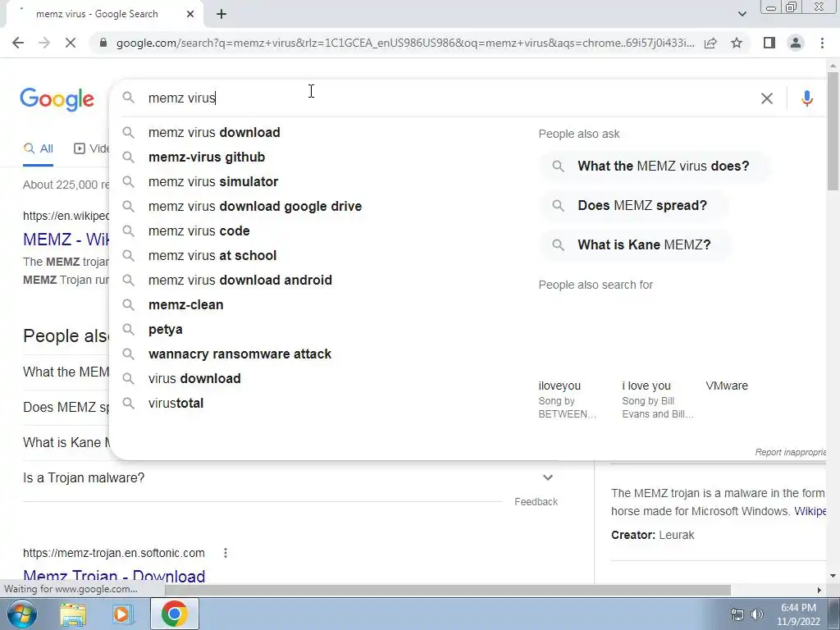Open iloveyou song by BETWEEN suggestion
The height and width of the screenshot is (630, 840).
568,399
